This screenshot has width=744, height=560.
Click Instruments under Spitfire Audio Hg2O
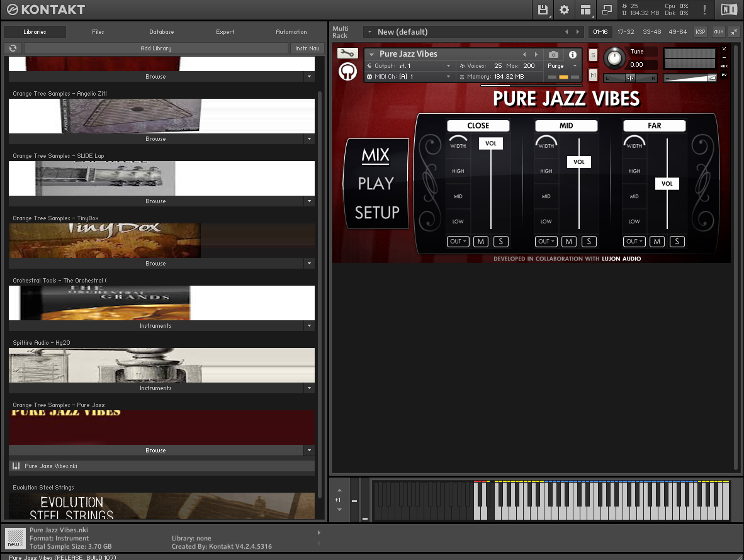tap(155, 388)
